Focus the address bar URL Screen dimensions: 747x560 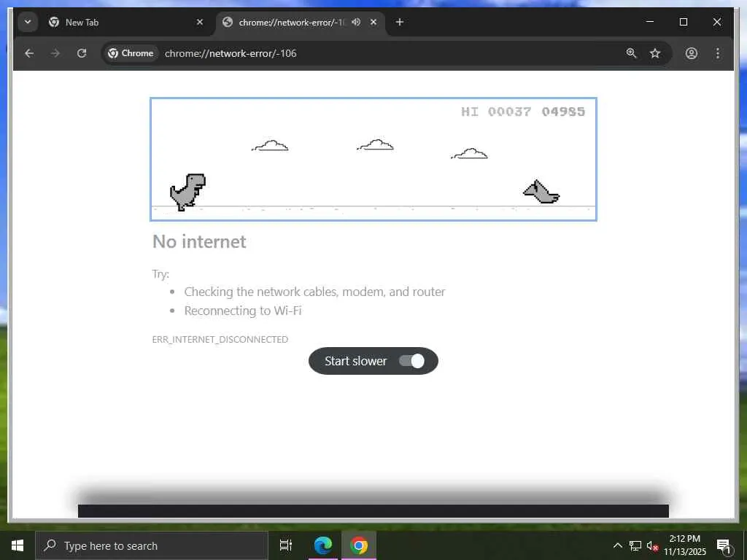[231, 53]
